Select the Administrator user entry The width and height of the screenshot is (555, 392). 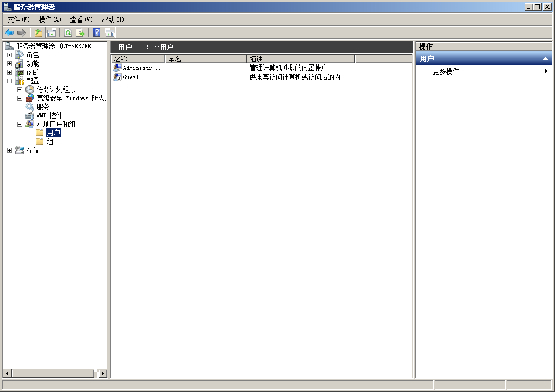pos(141,68)
